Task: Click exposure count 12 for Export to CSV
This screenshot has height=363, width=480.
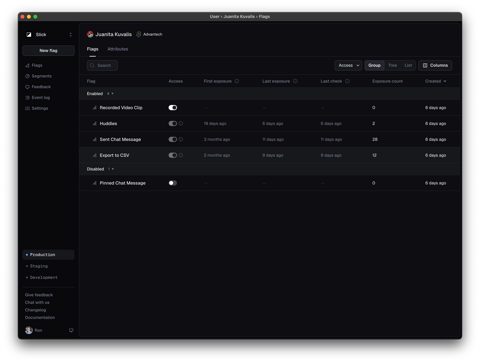Action: pos(374,155)
